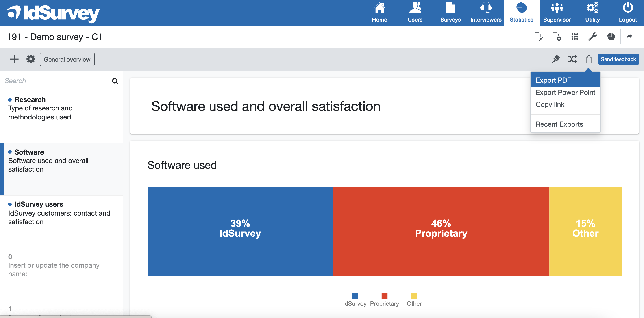Click the red 46% Proprietary bar
Viewport: 644px width, 318px height.
pyautogui.click(x=441, y=231)
